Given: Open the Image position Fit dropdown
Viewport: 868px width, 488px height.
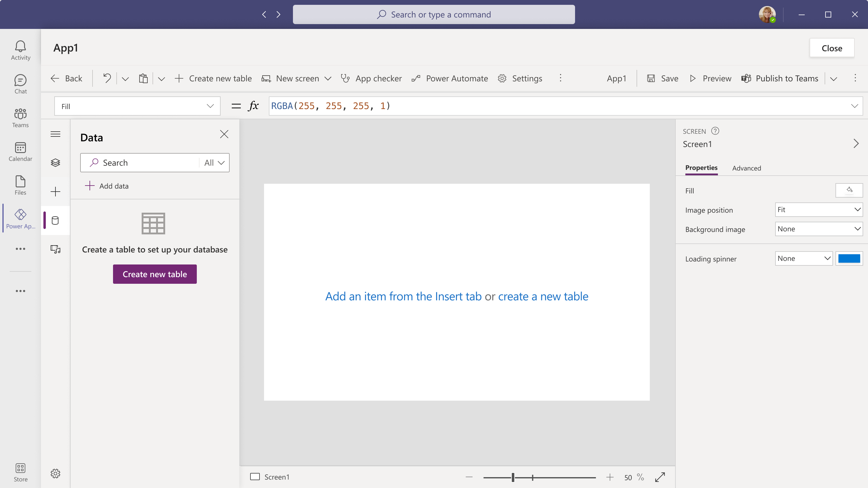Looking at the screenshot, I should [x=819, y=209].
